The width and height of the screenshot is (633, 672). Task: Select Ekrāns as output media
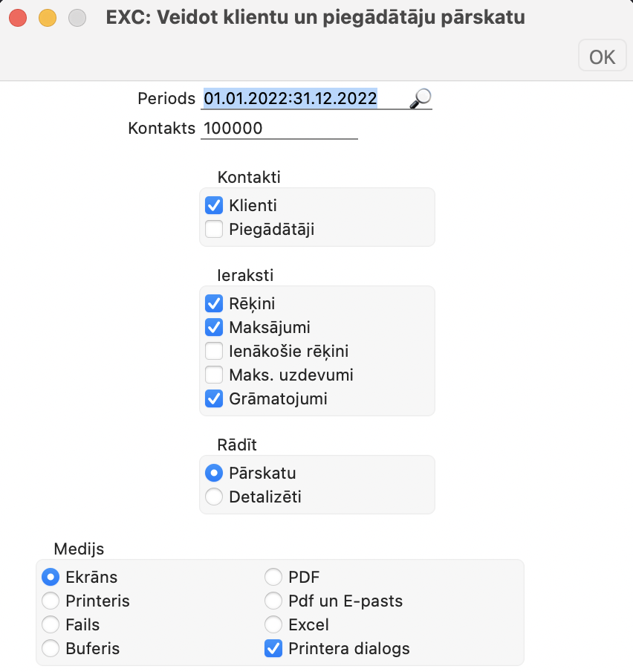click(x=51, y=577)
